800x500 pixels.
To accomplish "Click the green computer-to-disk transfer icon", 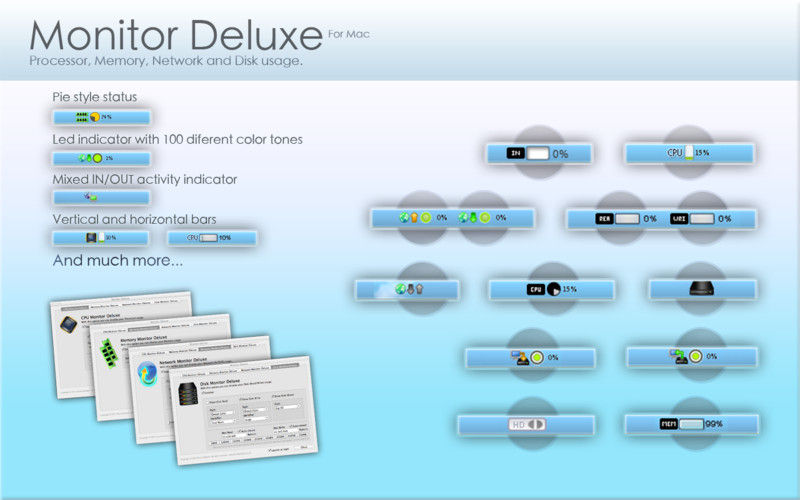I will tap(679, 356).
